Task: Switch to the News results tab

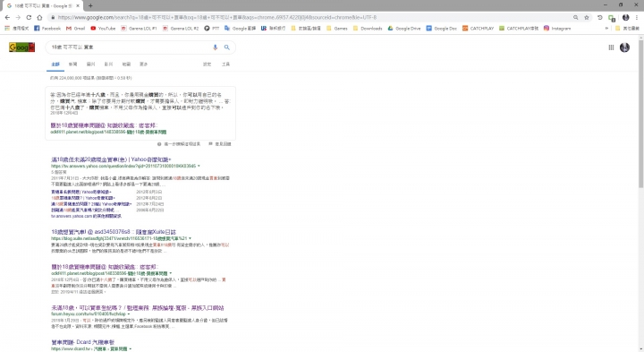Action: (x=72, y=64)
